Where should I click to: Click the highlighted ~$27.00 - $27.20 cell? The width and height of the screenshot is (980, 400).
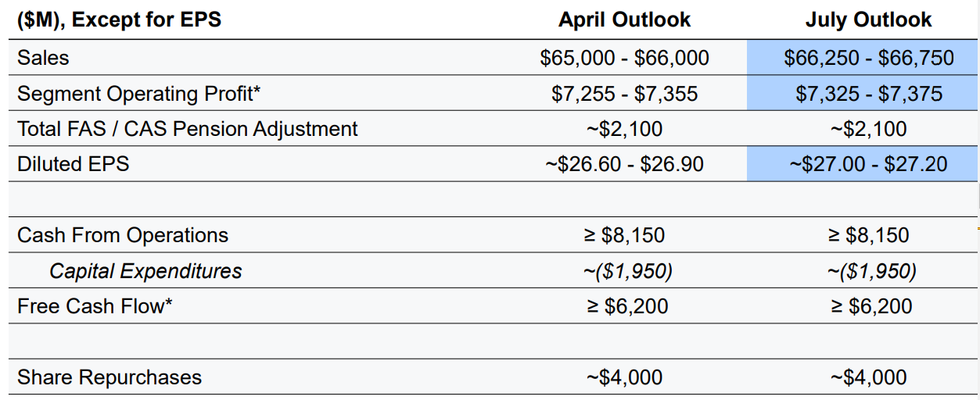pyautogui.click(x=868, y=164)
